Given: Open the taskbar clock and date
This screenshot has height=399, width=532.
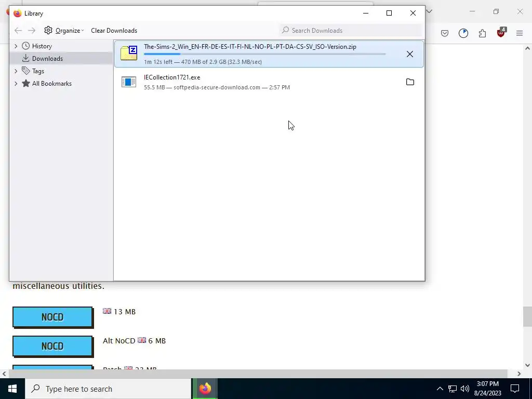Looking at the screenshot, I should point(487,389).
